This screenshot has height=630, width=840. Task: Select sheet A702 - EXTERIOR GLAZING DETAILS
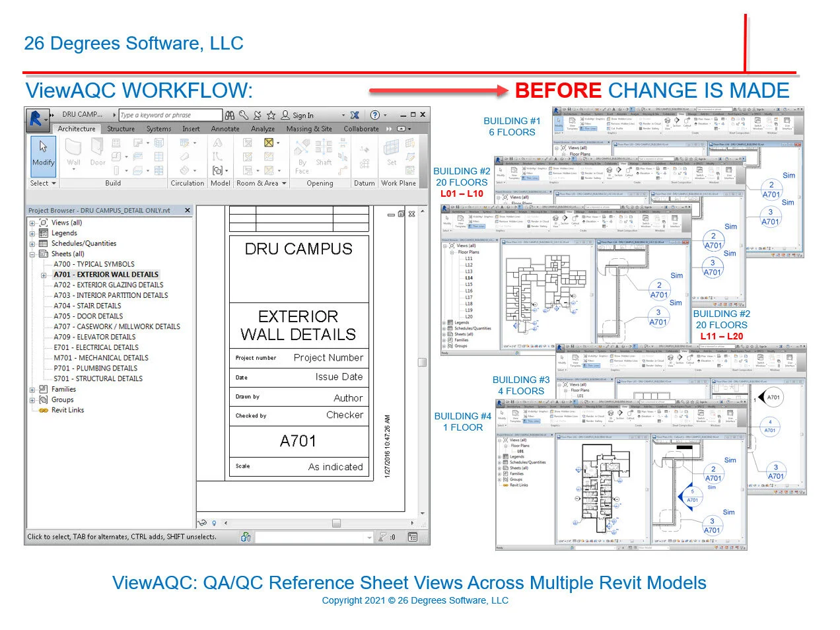108,285
